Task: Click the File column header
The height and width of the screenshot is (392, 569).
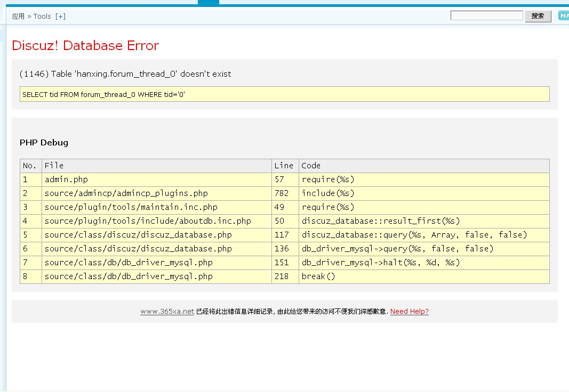Action: pos(156,166)
